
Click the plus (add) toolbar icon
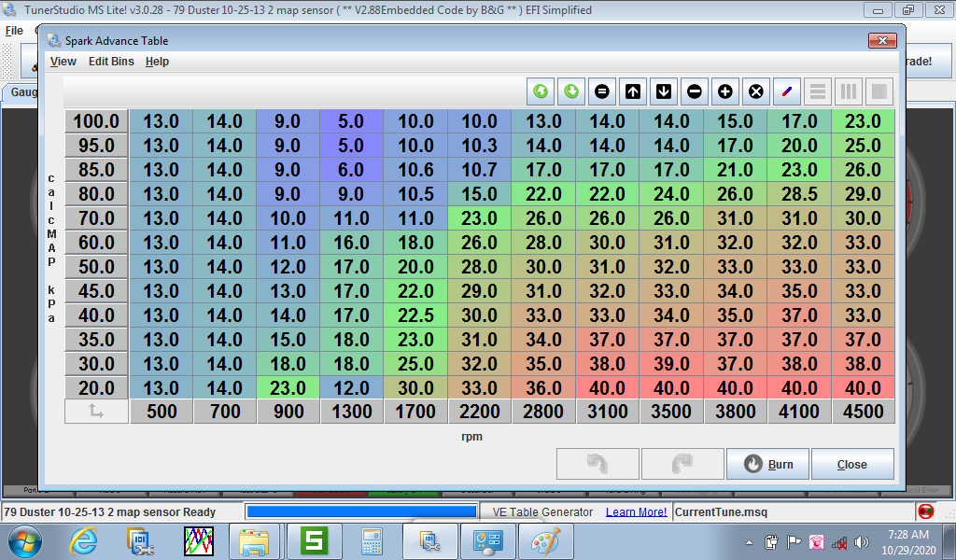(725, 91)
